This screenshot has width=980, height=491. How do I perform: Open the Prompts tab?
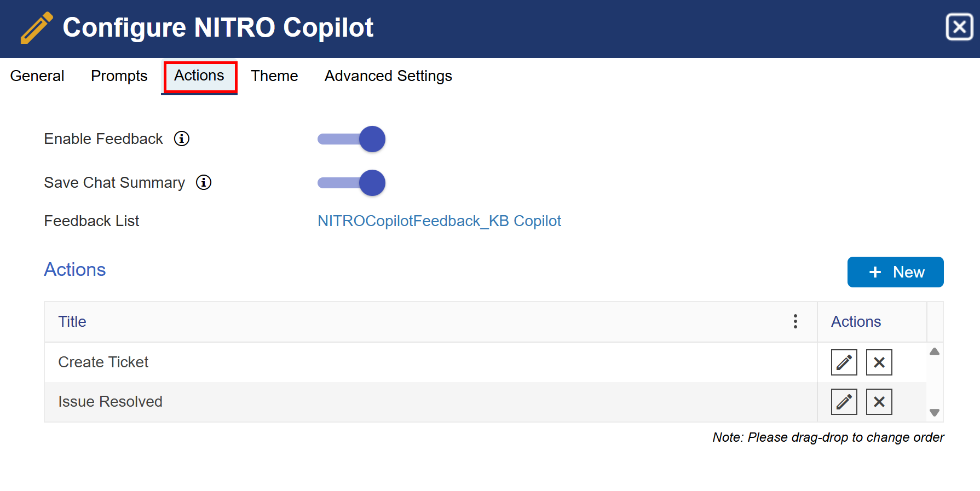(119, 76)
